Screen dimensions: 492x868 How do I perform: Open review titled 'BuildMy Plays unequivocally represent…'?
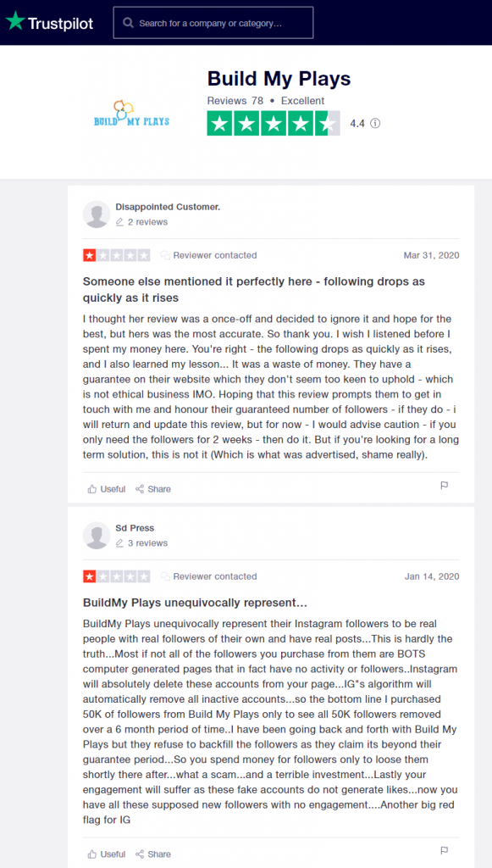(x=195, y=603)
